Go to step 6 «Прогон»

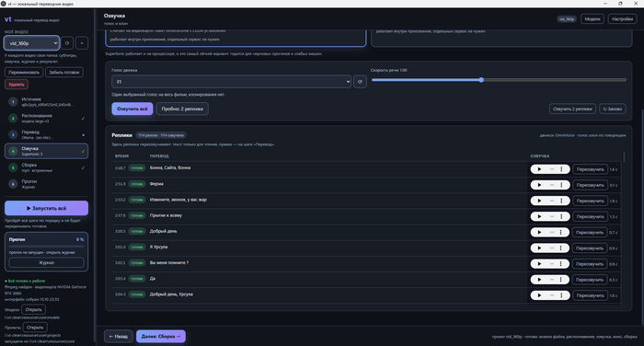click(x=46, y=184)
